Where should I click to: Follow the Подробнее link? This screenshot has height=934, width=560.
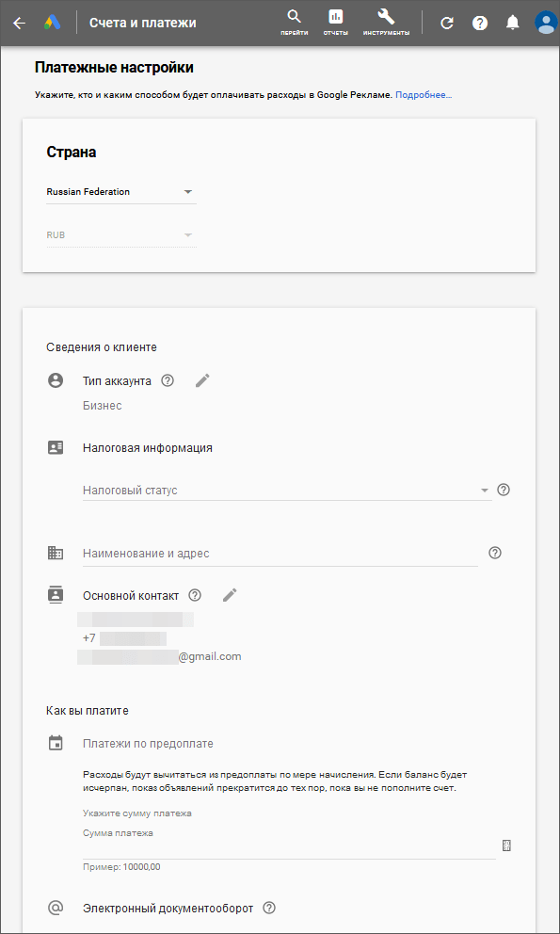[x=424, y=95]
